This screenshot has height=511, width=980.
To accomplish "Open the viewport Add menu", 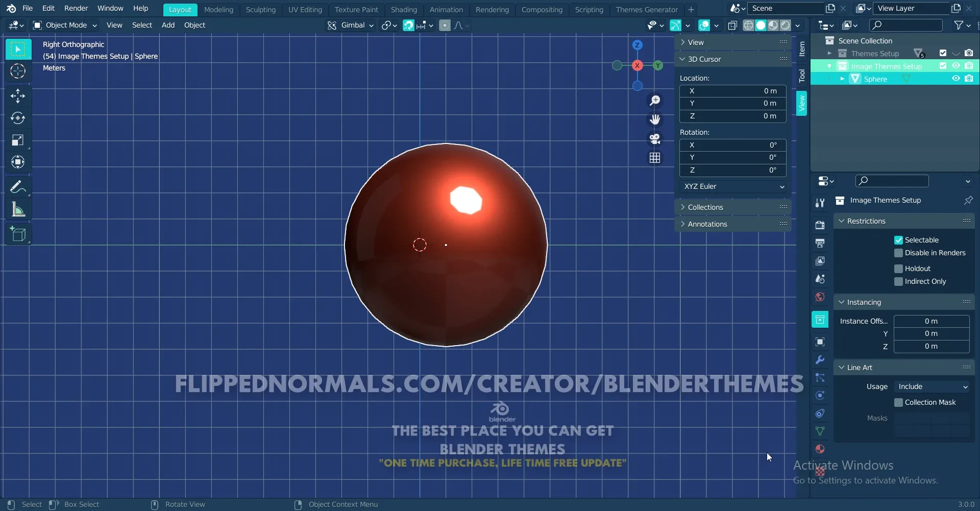I will [x=168, y=25].
